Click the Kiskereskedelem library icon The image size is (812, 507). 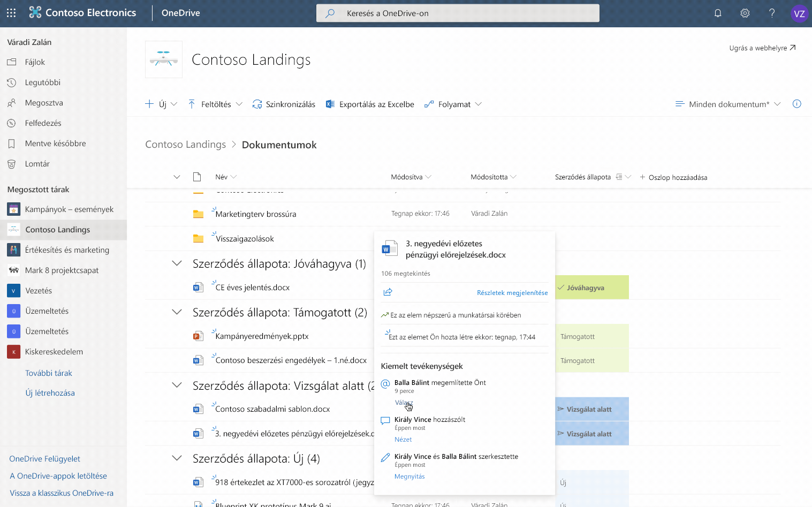[x=14, y=352]
